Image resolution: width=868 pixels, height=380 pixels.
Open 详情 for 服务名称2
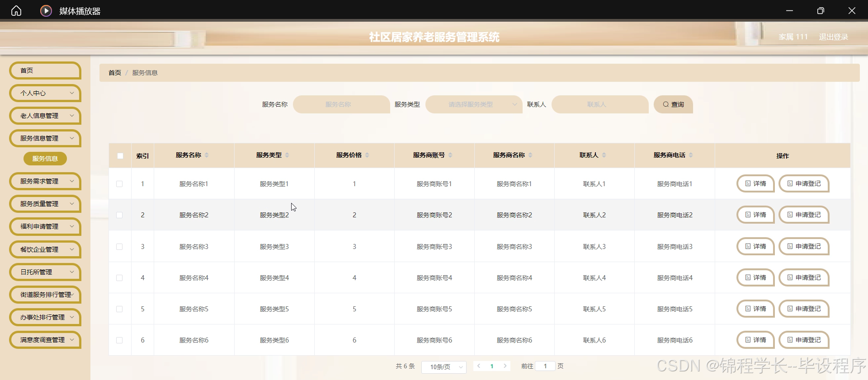pyautogui.click(x=755, y=215)
